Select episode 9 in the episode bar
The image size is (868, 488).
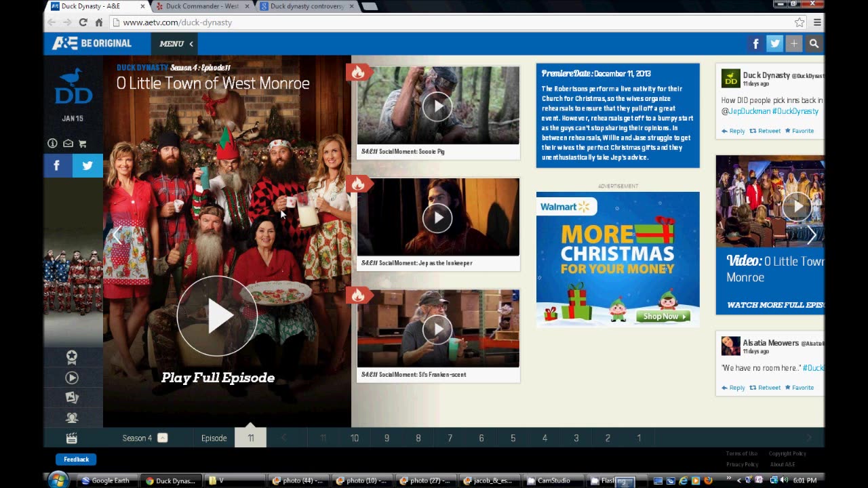pos(387,438)
